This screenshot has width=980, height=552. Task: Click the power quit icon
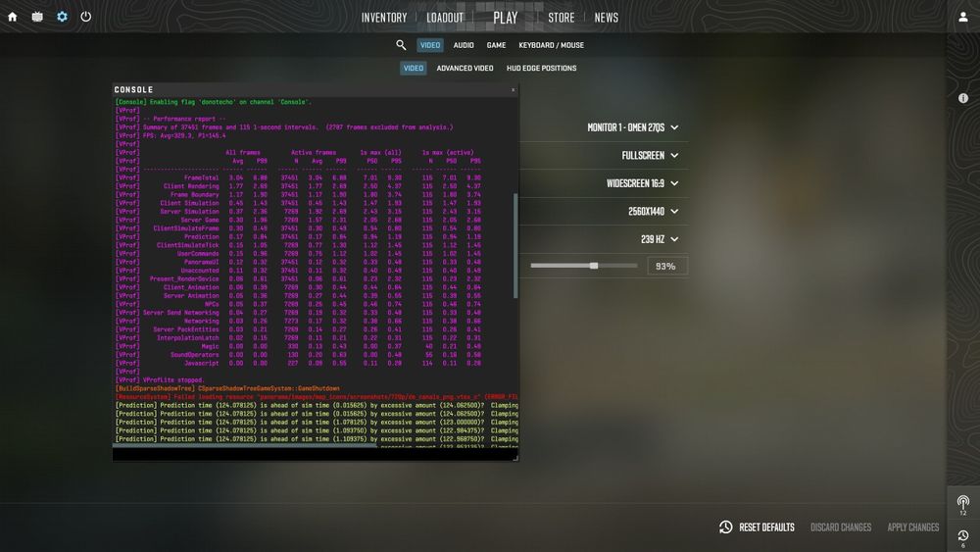[85, 17]
